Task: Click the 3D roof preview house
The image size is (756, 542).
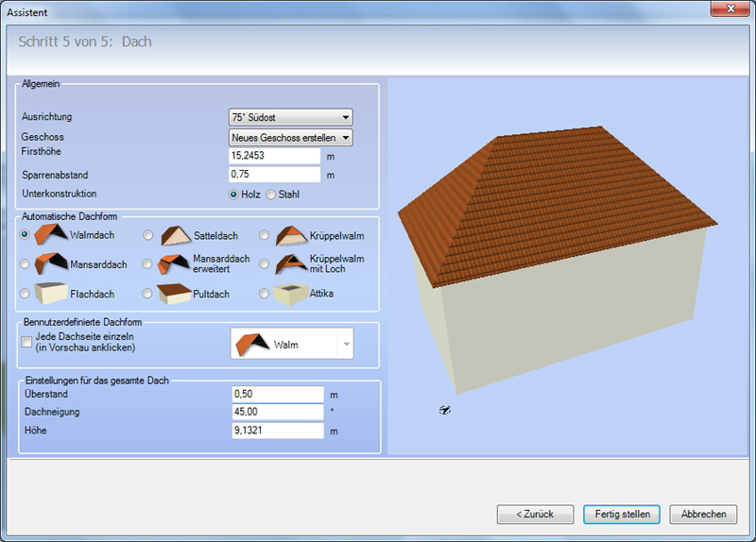Action: [x=559, y=261]
